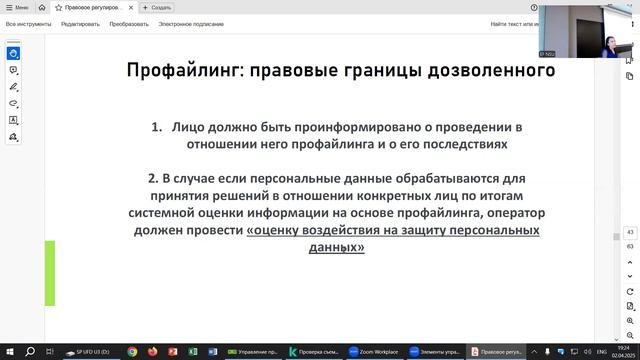Select the highlighter pen tool
640x360 pixels.
tap(13, 87)
